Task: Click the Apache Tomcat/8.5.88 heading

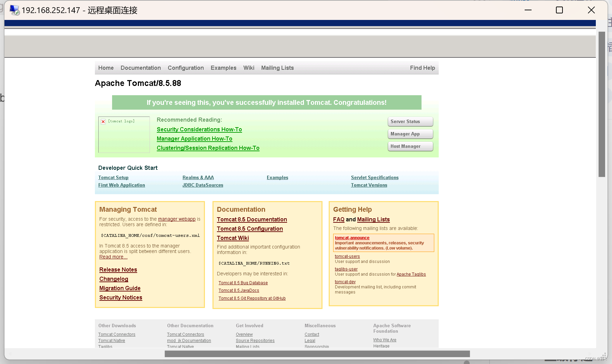Action: click(138, 83)
